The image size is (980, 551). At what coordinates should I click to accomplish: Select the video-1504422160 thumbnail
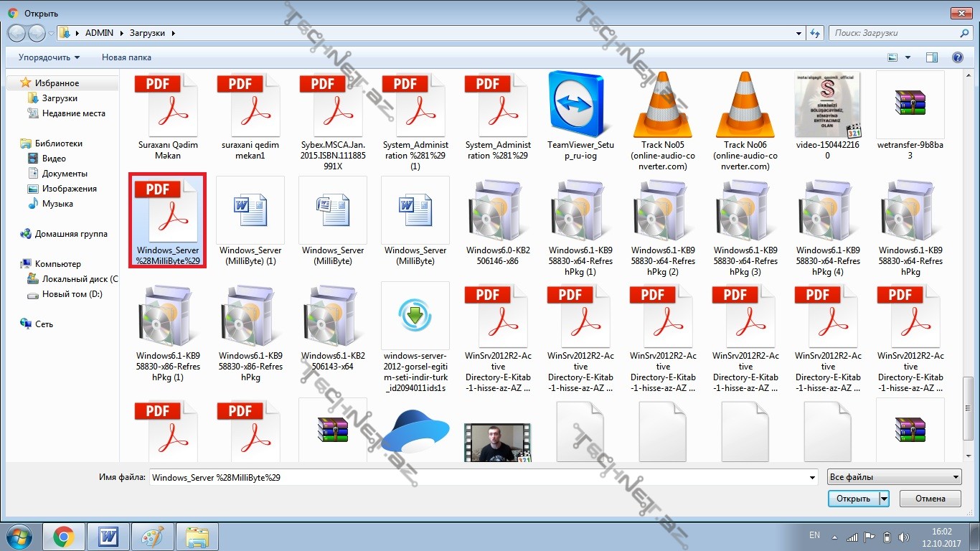(x=828, y=104)
